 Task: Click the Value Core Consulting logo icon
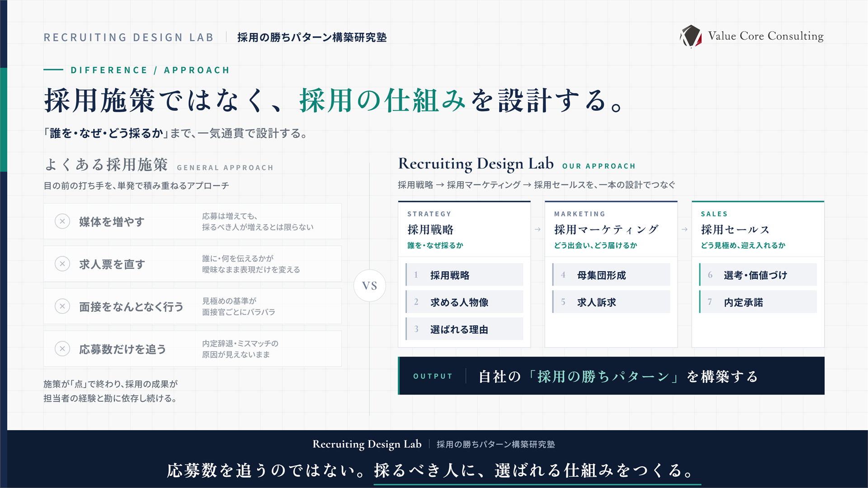(691, 36)
